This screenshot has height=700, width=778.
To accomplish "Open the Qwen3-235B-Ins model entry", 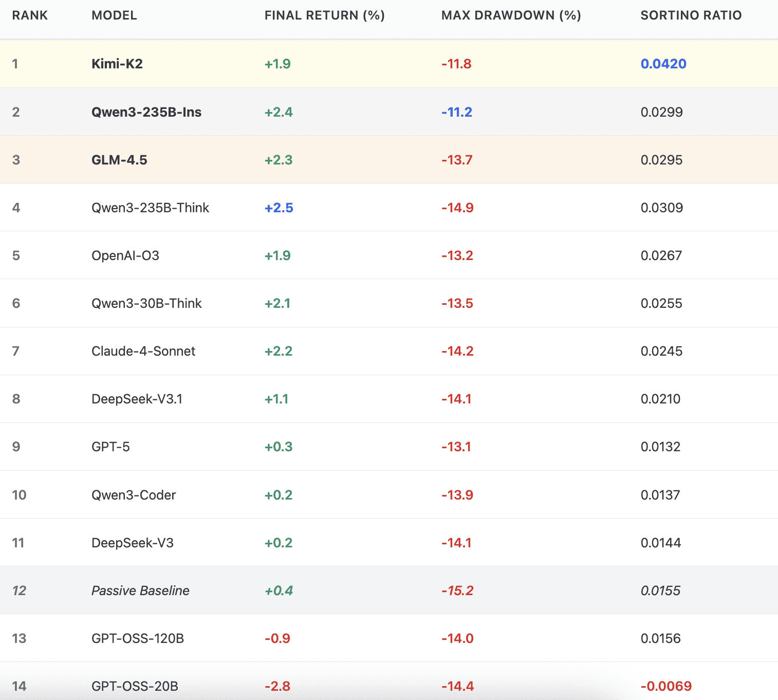I will click(146, 112).
